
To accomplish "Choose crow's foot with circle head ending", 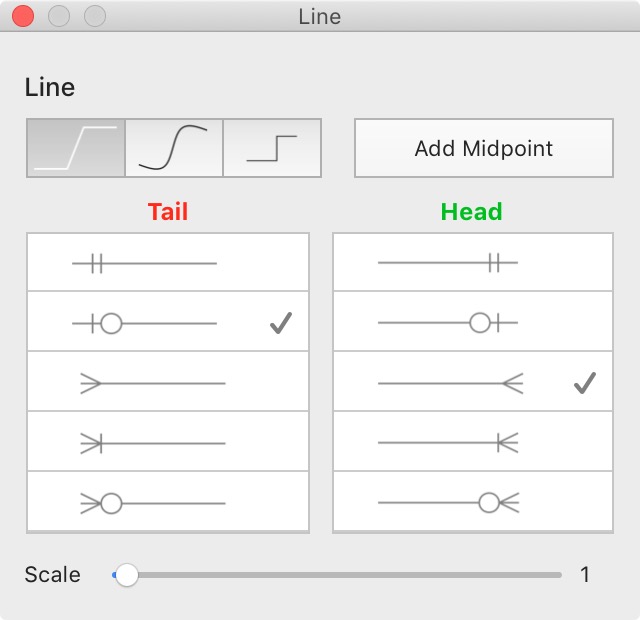I will (473, 502).
